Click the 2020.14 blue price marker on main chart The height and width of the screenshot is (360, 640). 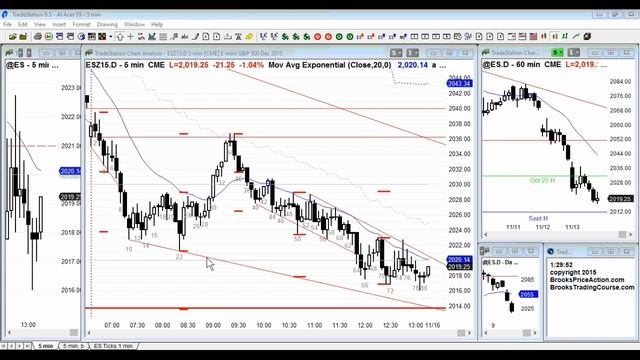click(x=460, y=260)
